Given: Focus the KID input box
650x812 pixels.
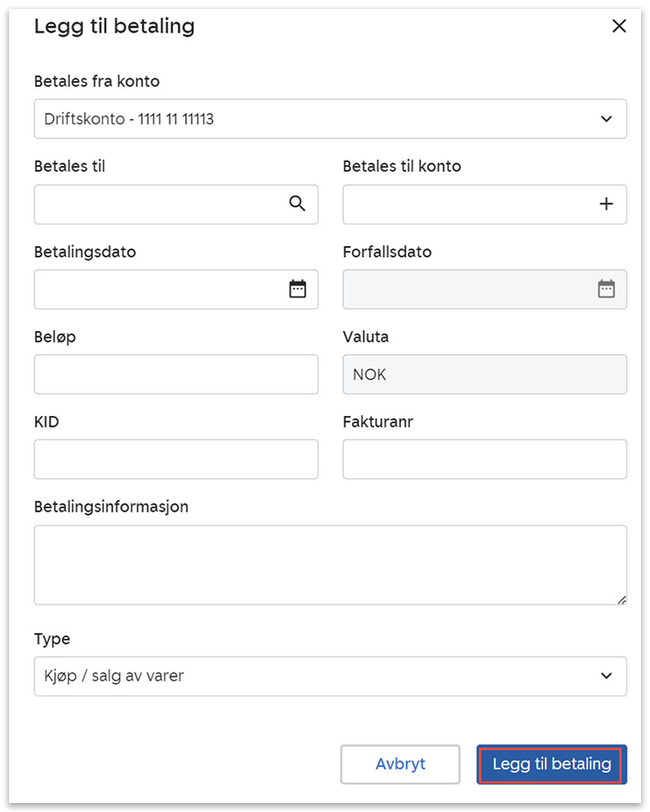Looking at the screenshot, I should [176, 458].
